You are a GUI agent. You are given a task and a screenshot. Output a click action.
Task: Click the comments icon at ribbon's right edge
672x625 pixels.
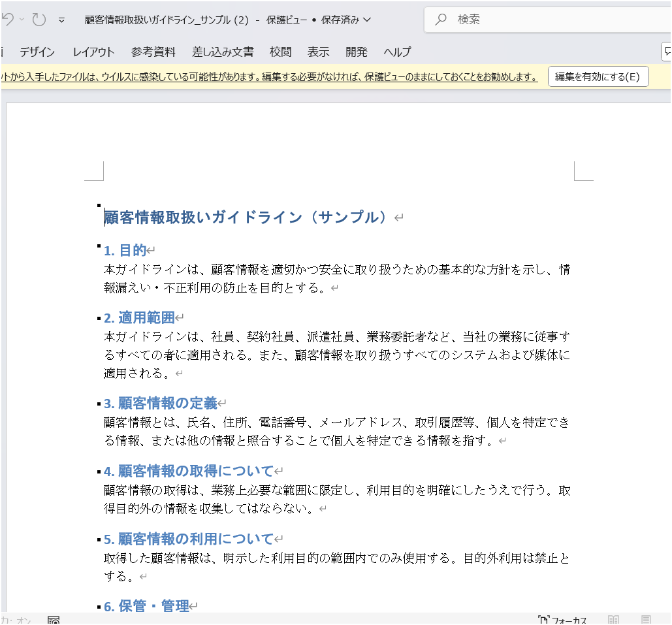pos(667,52)
